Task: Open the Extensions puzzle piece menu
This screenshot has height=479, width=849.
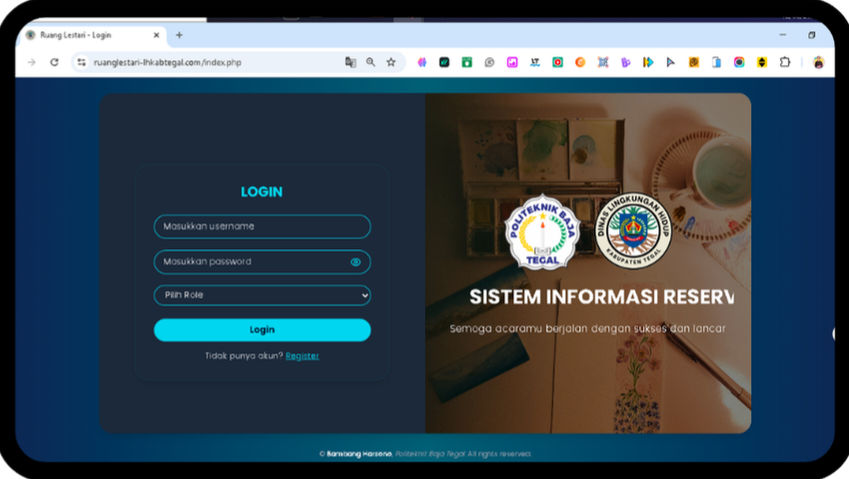Action: (785, 62)
